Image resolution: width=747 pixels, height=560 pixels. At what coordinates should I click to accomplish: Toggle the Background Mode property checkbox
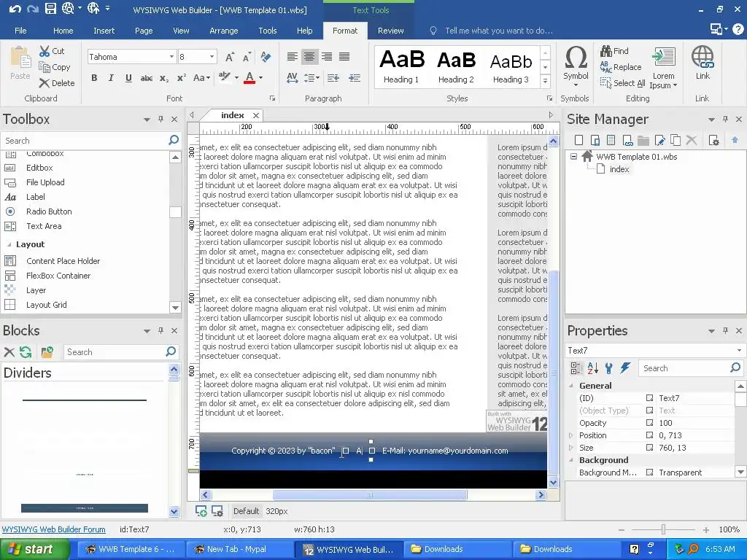coord(649,472)
